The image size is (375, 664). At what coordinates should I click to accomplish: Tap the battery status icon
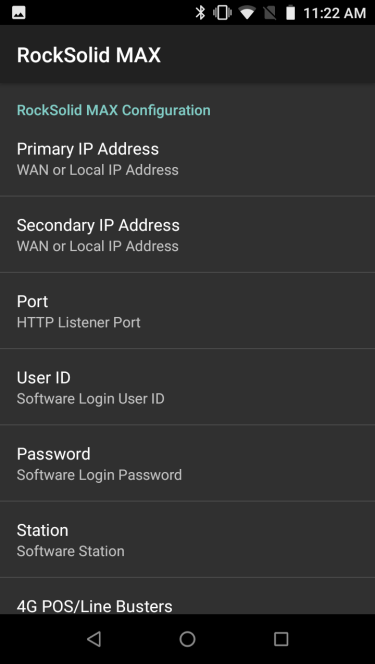pyautogui.click(x=290, y=13)
